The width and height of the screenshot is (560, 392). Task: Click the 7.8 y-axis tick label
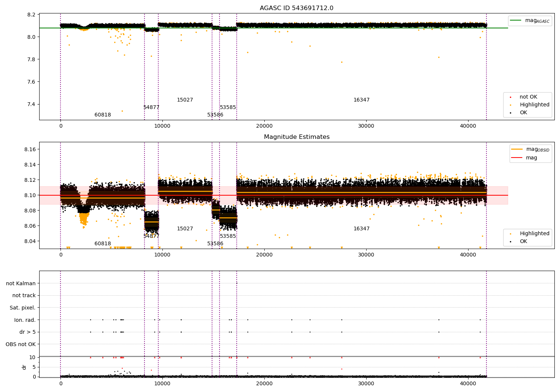tap(32, 60)
